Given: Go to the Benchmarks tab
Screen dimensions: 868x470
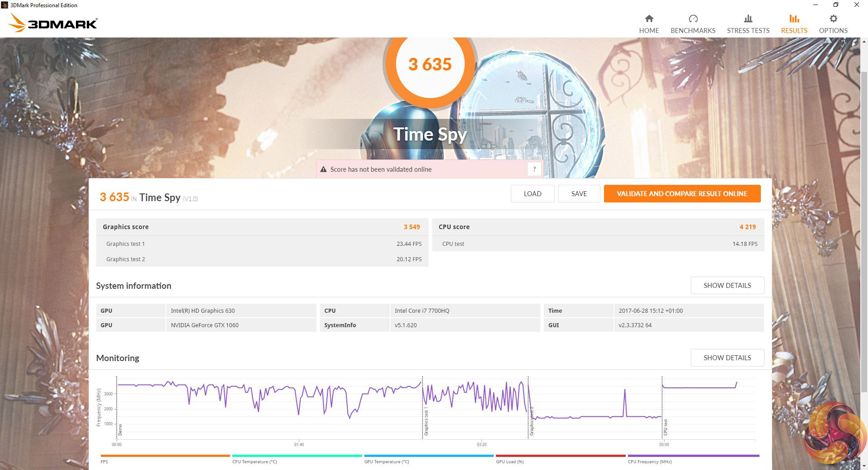Looking at the screenshot, I should 693,24.
